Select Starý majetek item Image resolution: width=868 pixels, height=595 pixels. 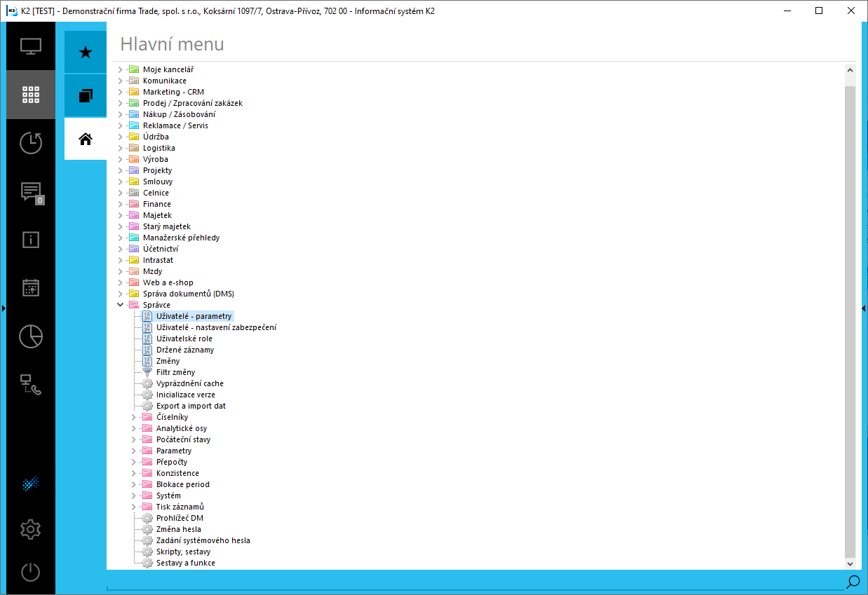click(x=167, y=226)
